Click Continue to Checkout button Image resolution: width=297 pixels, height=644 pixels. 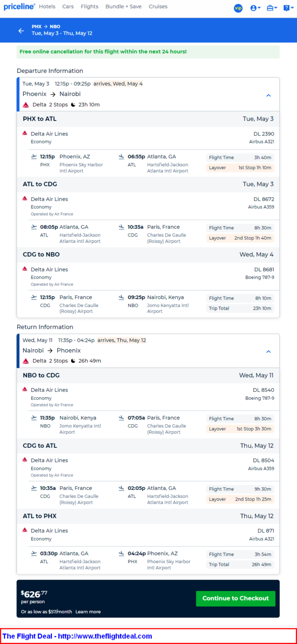235,598
